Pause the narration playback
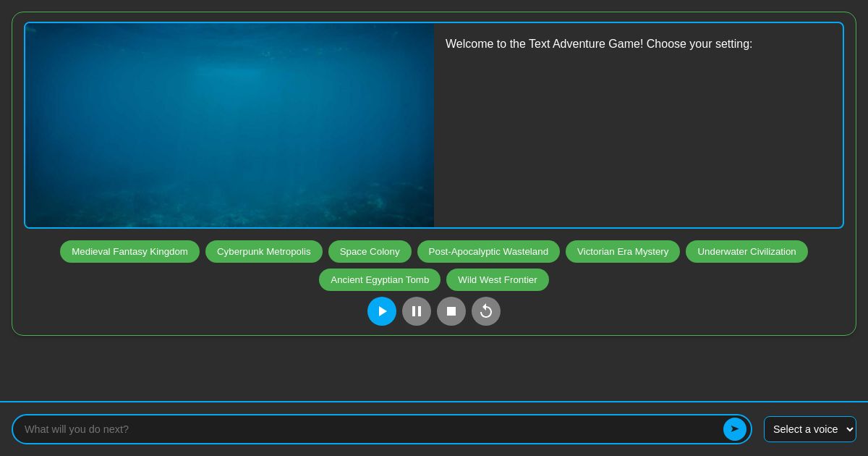 coord(417,311)
